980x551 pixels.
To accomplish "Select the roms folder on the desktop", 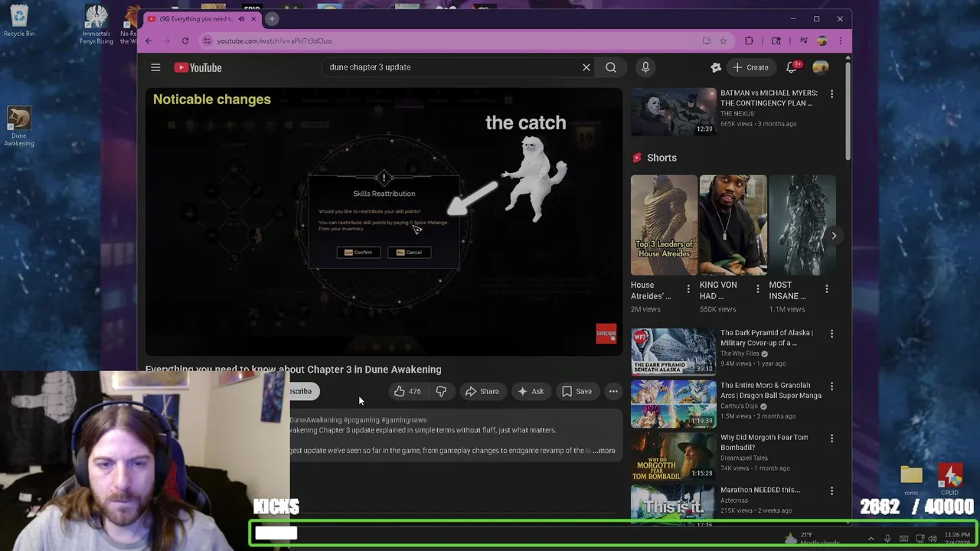I will pos(911,480).
